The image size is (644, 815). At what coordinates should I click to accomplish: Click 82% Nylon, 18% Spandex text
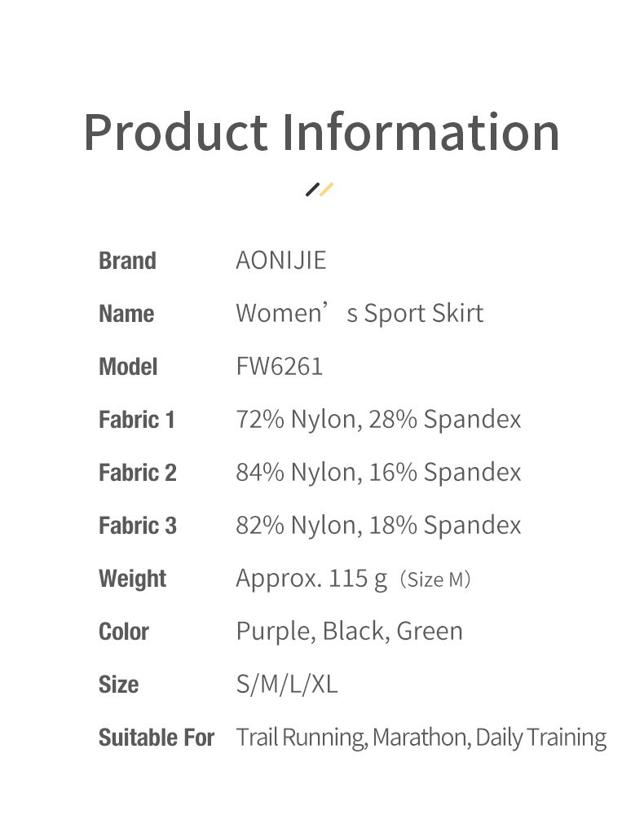(x=378, y=525)
